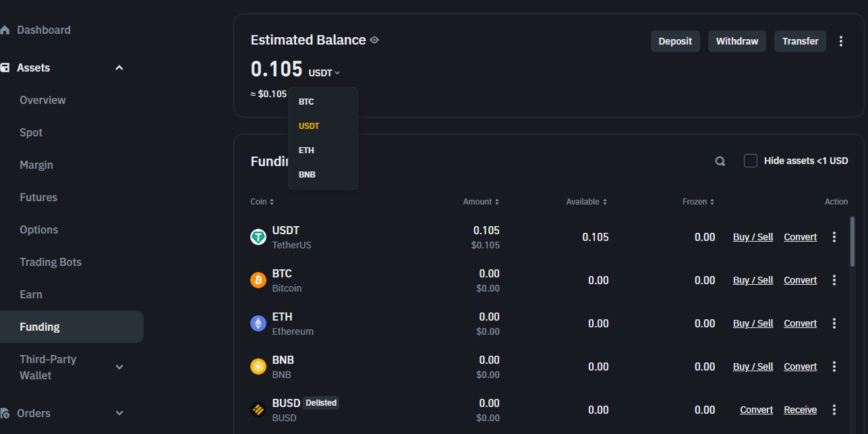Sort the table by Amount column
The height and width of the screenshot is (434, 868).
click(x=481, y=202)
